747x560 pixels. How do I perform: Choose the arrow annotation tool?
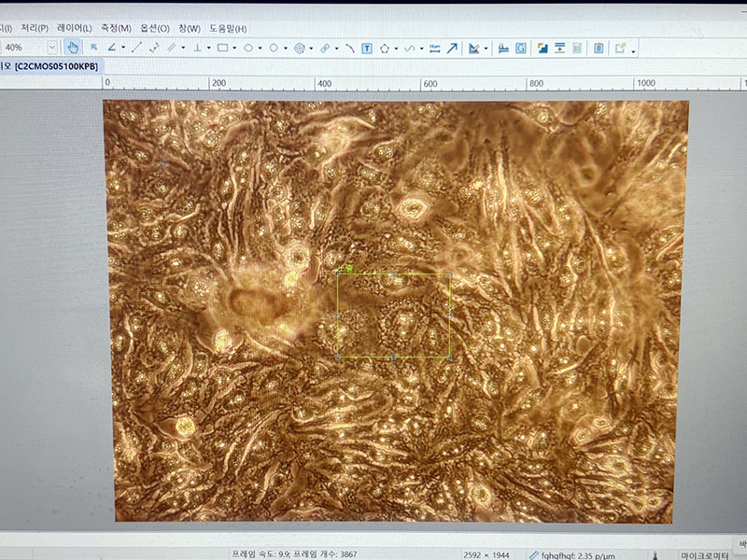coord(452,48)
